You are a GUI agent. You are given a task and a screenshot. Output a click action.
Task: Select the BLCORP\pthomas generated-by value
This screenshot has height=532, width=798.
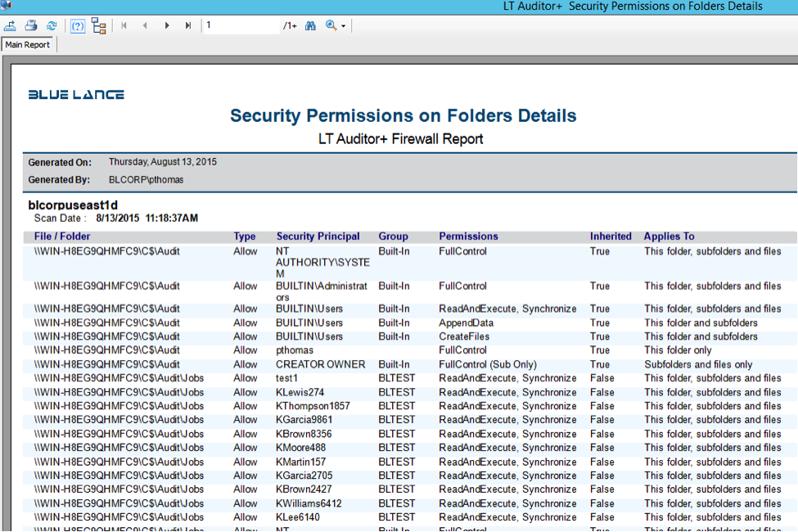(x=146, y=180)
